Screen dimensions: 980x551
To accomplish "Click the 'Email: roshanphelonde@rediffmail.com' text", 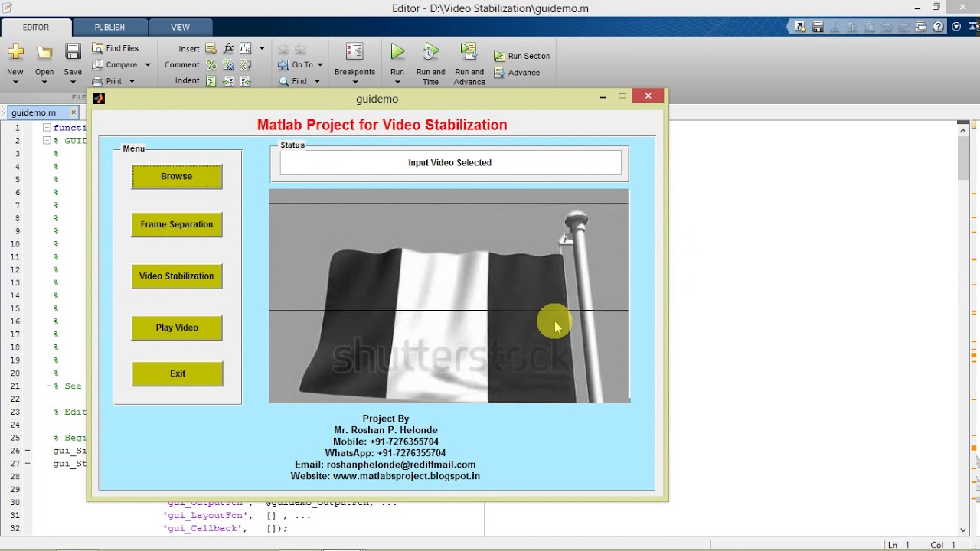I will 385,465.
